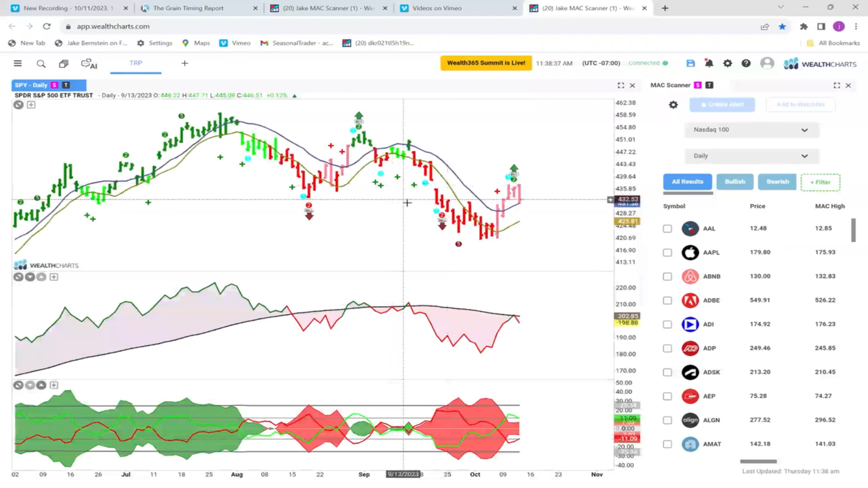Click the Create Alert button
This screenshot has height=488, width=868.
pyautogui.click(x=722, y=104)
